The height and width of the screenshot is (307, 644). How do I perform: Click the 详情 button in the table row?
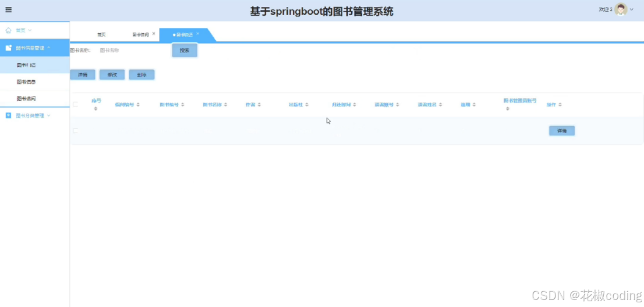(562, 131)
